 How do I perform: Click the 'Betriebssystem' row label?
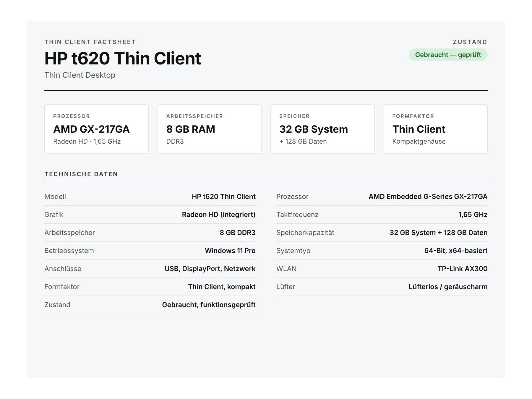69,251
